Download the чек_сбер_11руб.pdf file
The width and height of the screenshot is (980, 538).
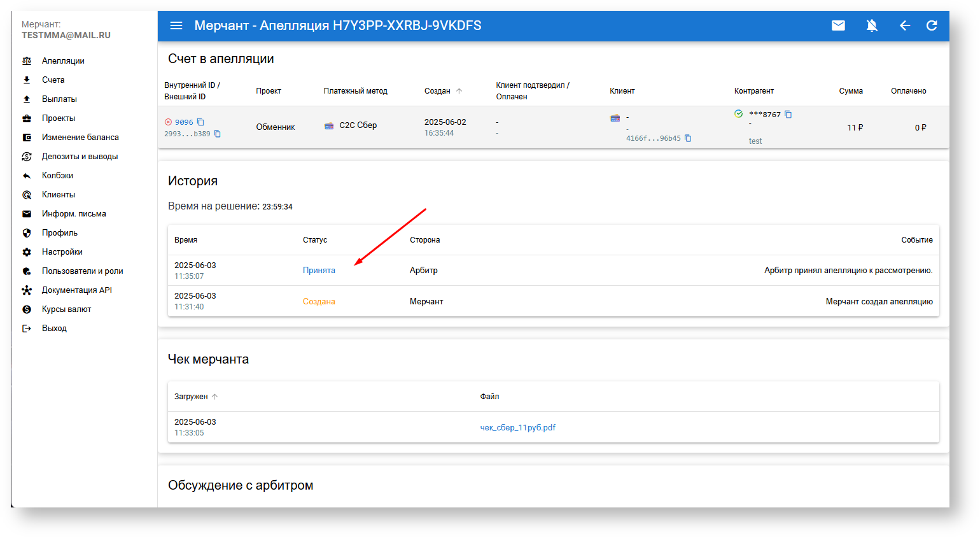click(517, 428)
